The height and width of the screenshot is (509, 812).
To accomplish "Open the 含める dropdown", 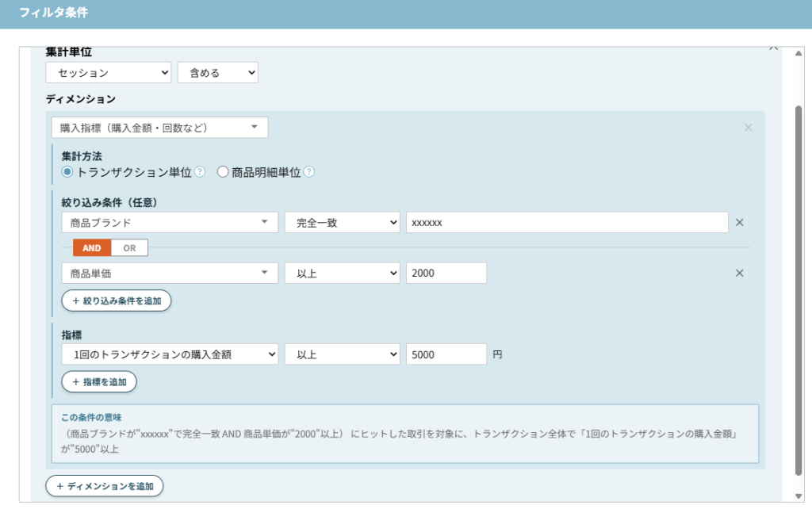I will click(x=217, y=72).
